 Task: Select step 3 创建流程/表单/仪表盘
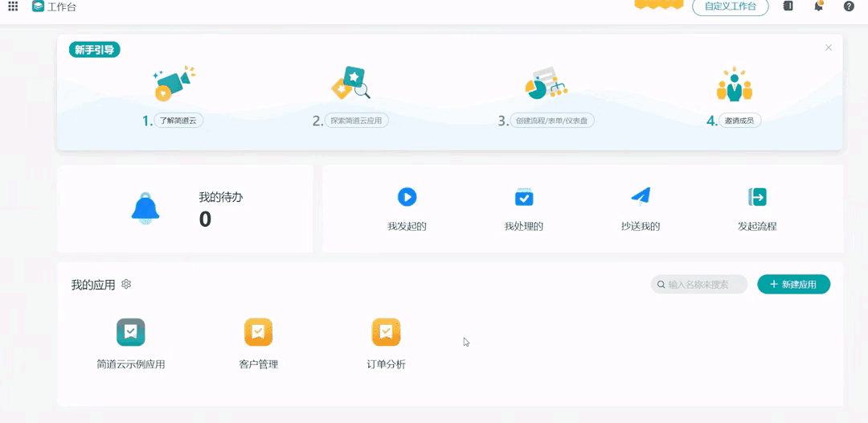tap(553, 121)
